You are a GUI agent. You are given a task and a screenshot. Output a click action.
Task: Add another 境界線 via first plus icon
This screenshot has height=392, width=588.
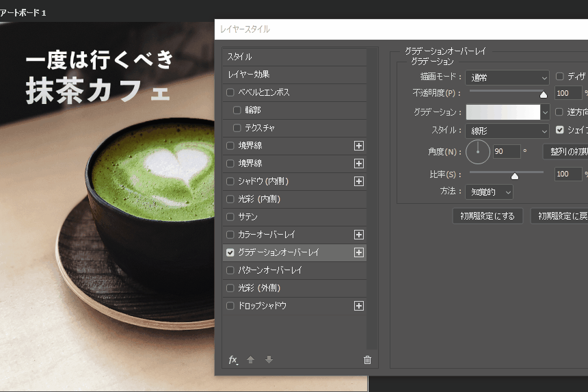click(x=359, y=146)
